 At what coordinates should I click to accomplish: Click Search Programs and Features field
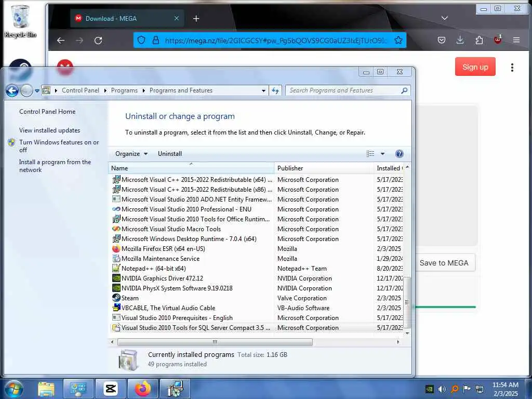coord(348,90)
